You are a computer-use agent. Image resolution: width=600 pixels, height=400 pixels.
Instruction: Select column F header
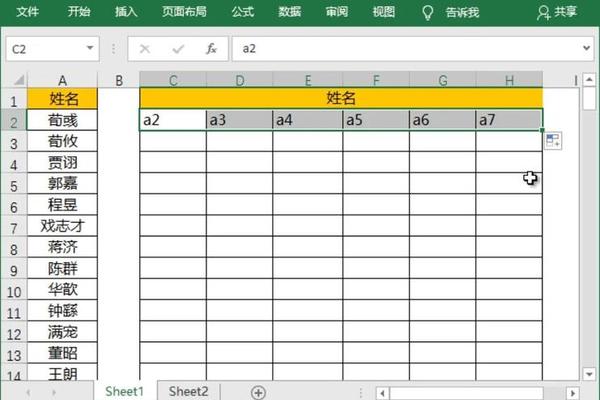(376, 80)
